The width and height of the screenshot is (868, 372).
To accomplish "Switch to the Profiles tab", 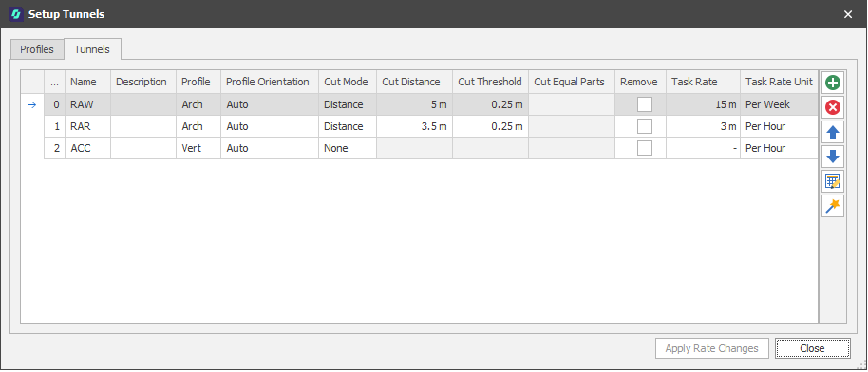I will 37,49.
